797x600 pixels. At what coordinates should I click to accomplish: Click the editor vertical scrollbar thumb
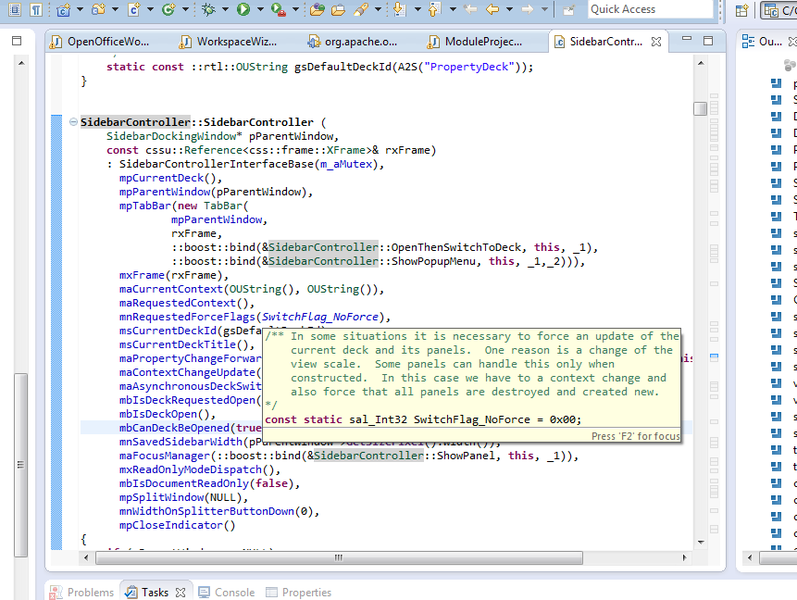[x=700, y=109]
